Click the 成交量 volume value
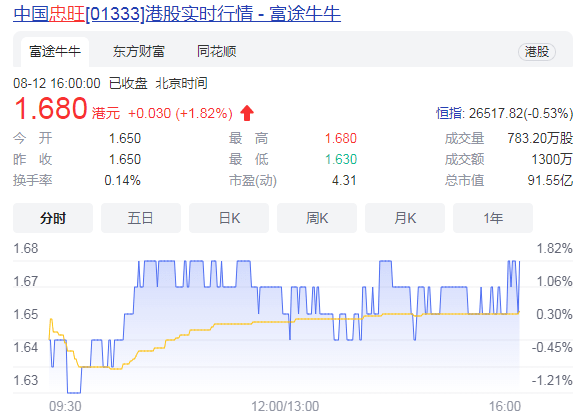The image size is (582, 417). (x=540, y=138)
